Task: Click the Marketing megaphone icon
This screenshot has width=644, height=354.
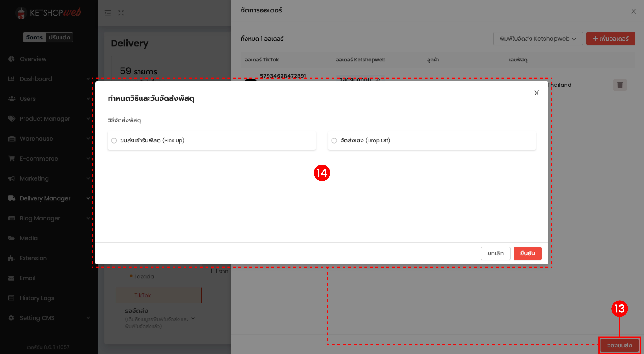Action: point(11,179)
